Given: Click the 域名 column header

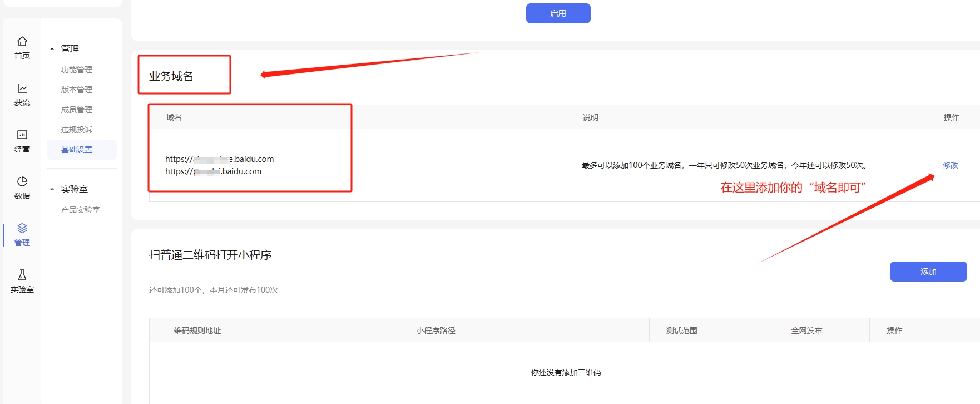Looking at the screenshot, I should pos(174,117).
